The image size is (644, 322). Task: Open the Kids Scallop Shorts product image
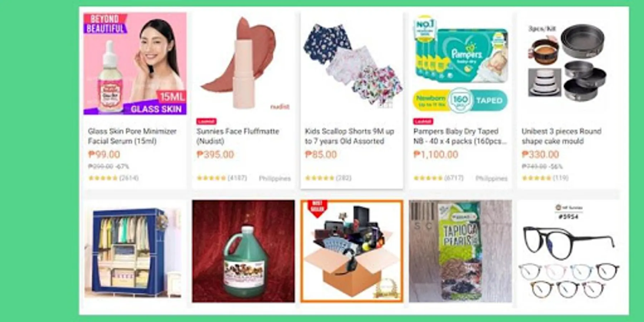point(352,64)
